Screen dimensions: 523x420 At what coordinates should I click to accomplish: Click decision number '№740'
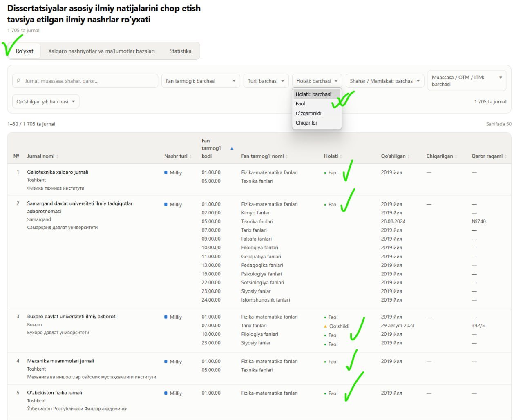pyautogui.click(x=478, y=221)
